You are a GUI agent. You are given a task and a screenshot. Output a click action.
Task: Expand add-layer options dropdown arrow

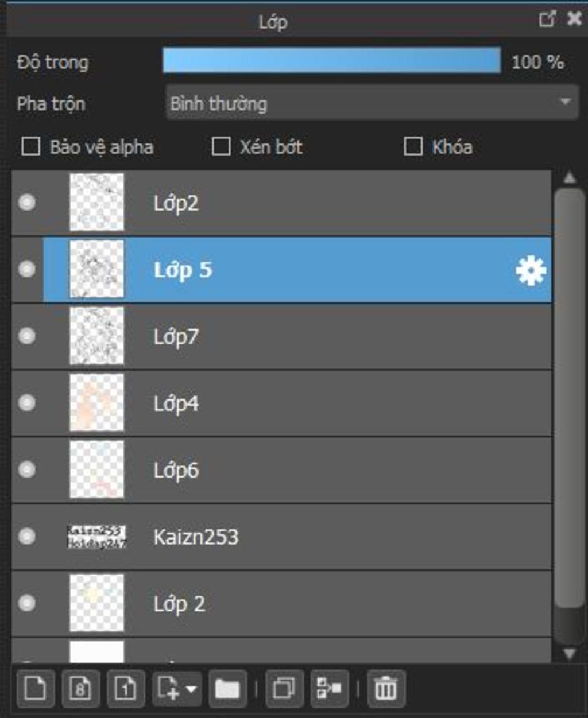click(x=192, y=688)
